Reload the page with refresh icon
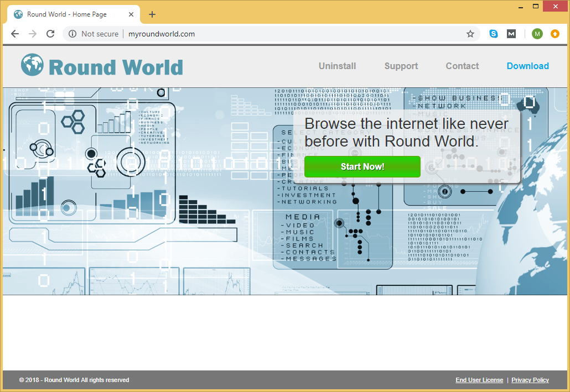570x392 pixels. pyautogui.click(x=50, y=34)
